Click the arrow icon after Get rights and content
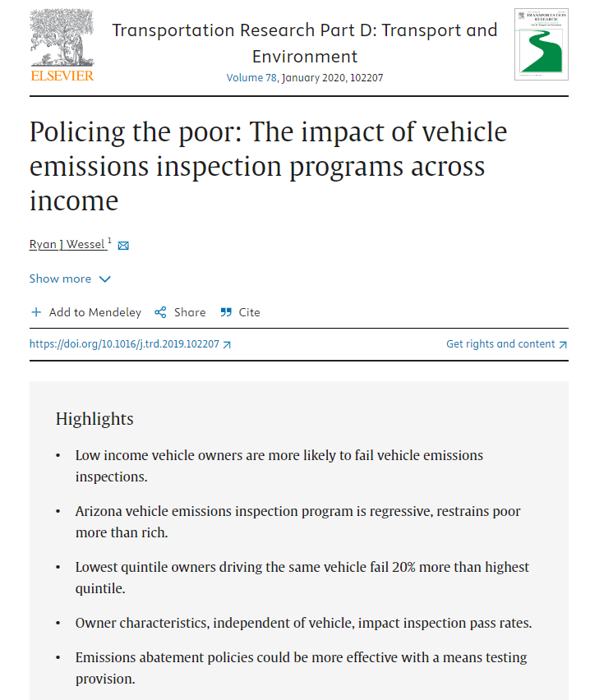This screenshot has width=590, height=700. coord(563,345)
